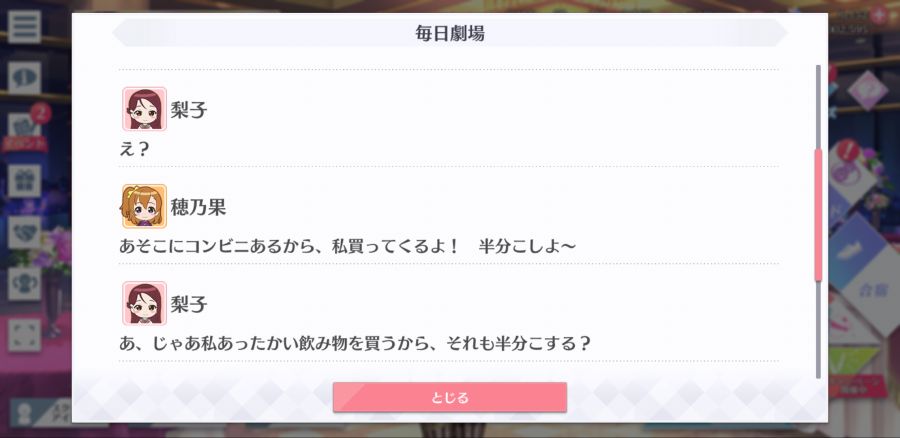
Task: Click the 毎日劇場 title header
Action: click(x=449, y=33)
